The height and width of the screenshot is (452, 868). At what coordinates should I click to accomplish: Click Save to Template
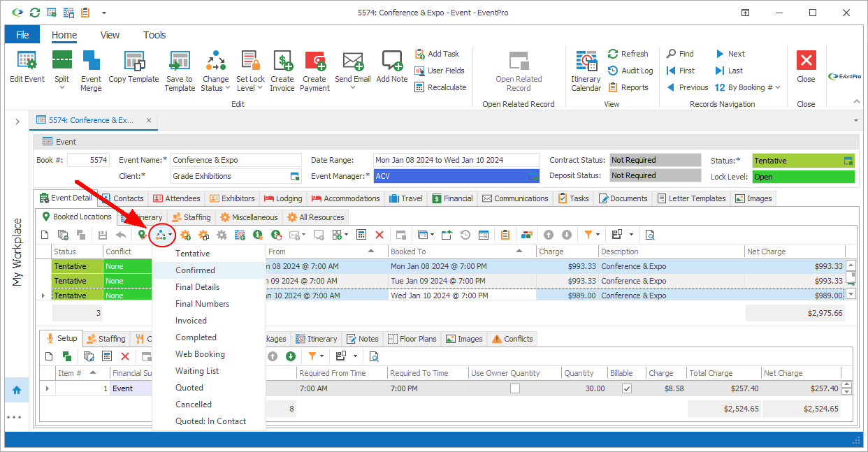tap(180, 71)
